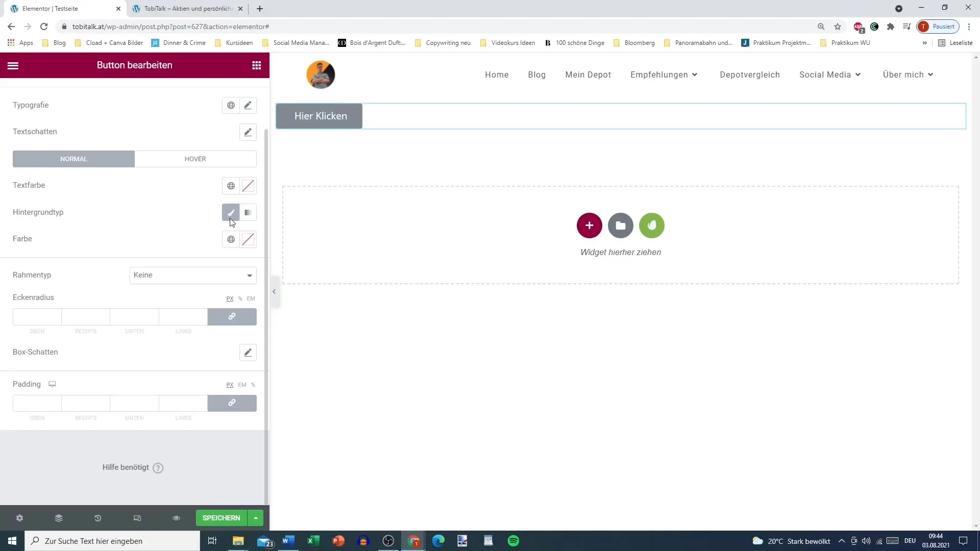The width and height of the screenshot is (980, 551).
Task: Open the Textfarbe color swatch
Action: 248,186
